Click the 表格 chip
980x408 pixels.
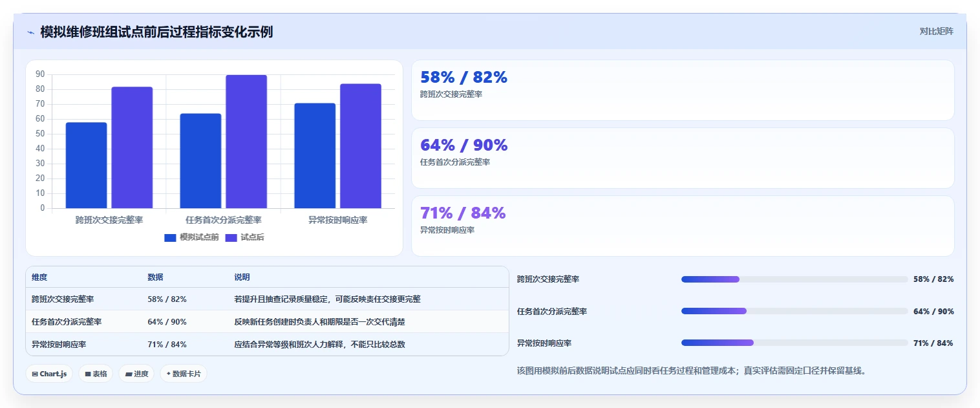click(x=96, y=374)
